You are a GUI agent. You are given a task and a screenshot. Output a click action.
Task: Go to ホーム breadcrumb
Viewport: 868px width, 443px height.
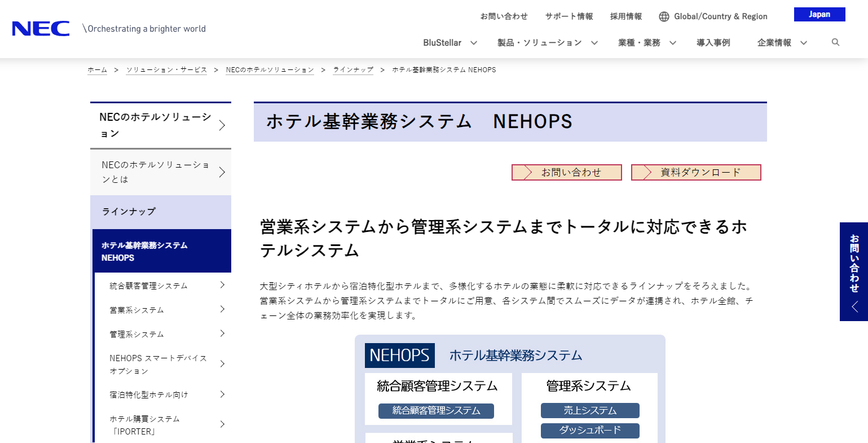[x=97, y=70]
